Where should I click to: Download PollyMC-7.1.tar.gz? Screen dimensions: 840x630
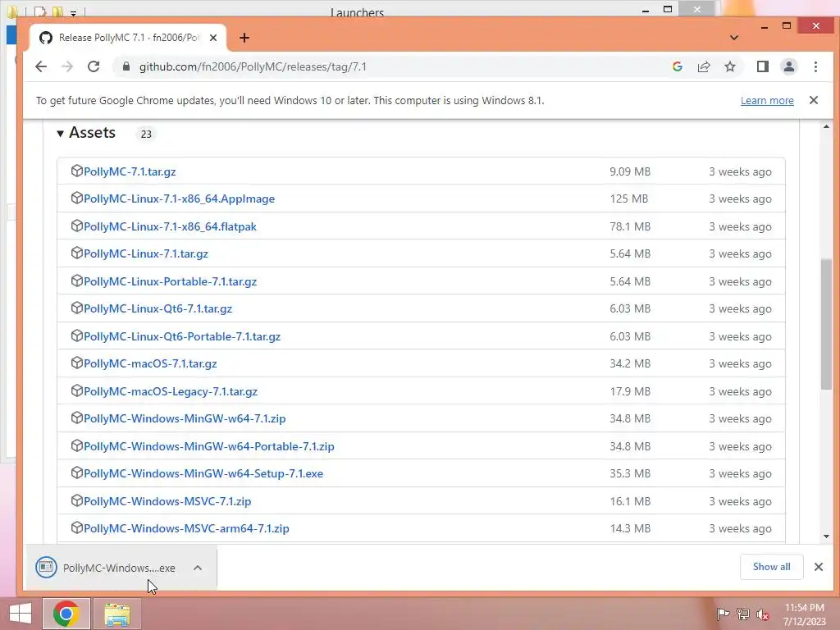130,171
